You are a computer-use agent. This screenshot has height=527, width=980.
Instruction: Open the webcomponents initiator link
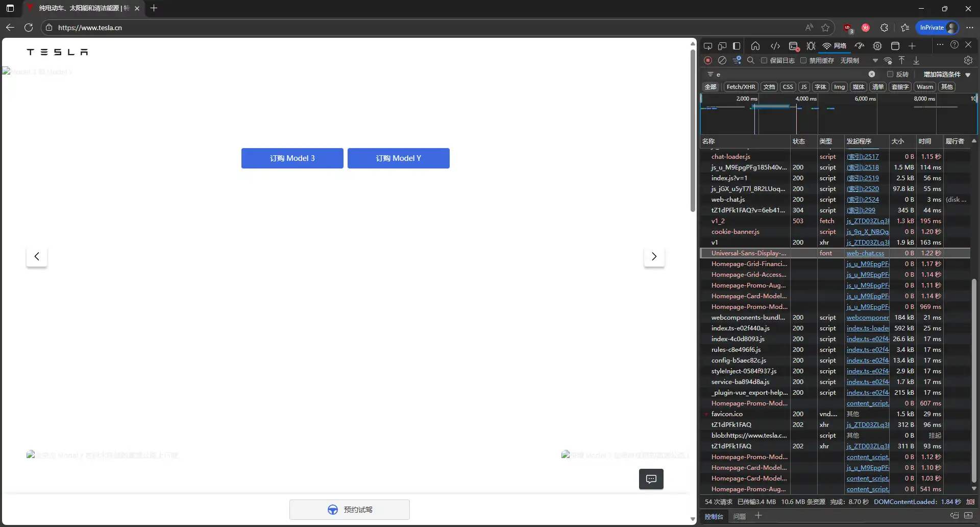click(868, 318)
